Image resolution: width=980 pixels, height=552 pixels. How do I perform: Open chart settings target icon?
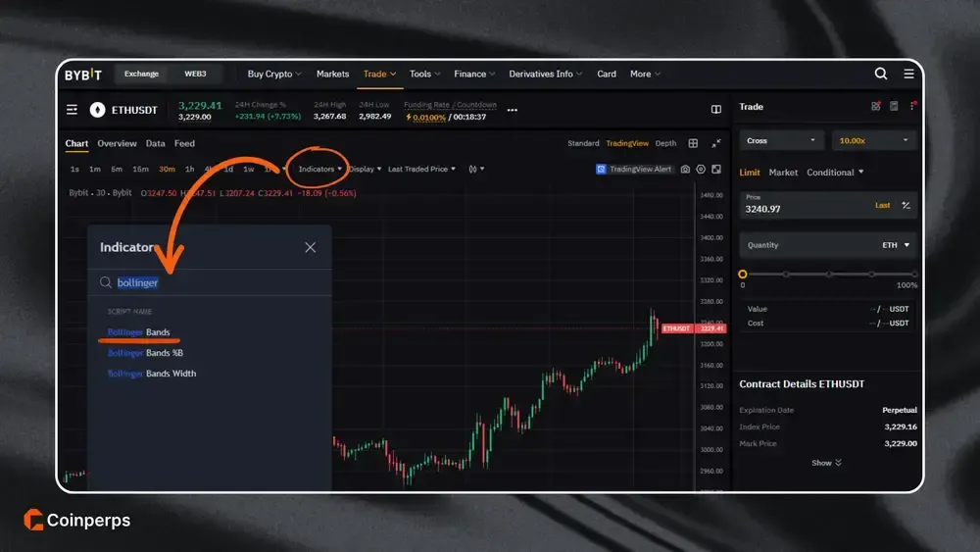[701, 169]
